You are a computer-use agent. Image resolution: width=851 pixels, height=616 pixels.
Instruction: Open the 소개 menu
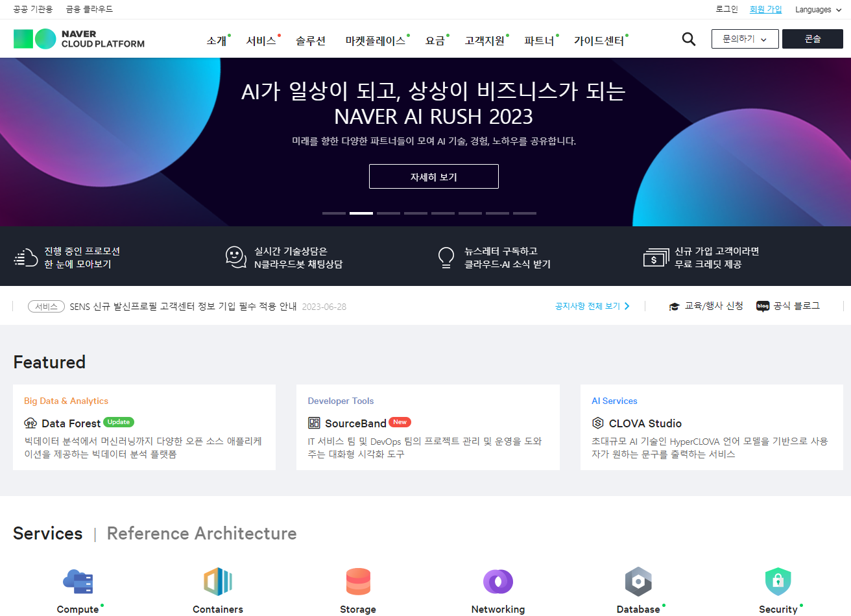click(x=217, y=41)
